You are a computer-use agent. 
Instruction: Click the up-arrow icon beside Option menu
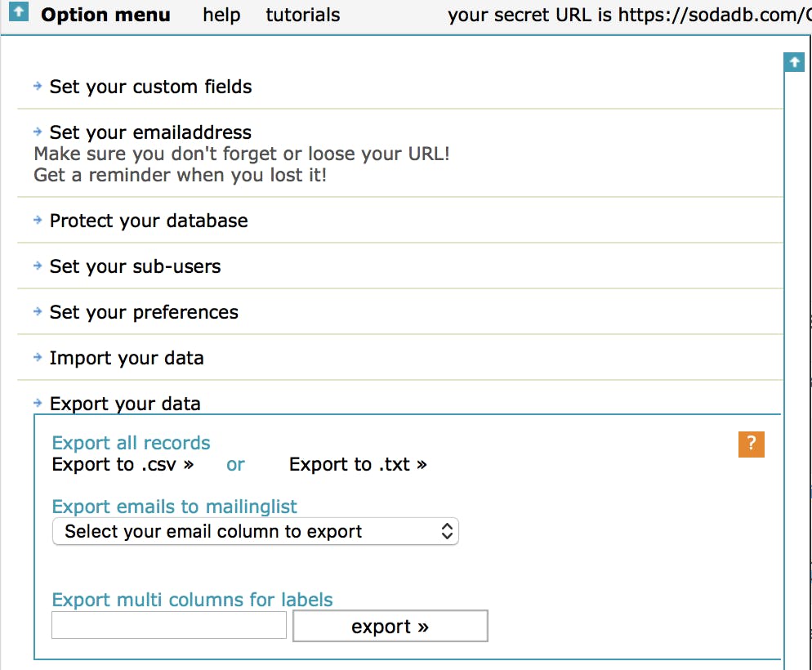(x=20, y=13)
